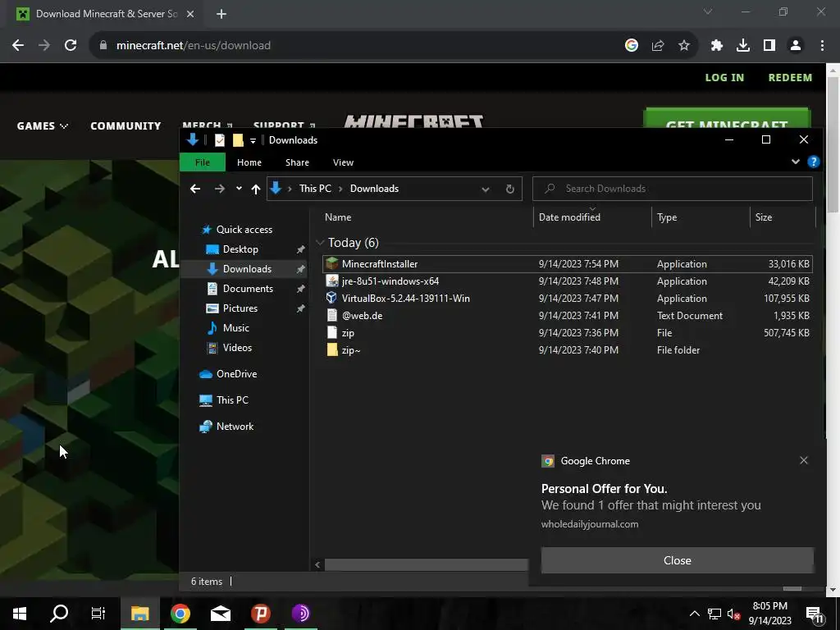The height and width of the screenshot is (630, 840).
Task: Dismiss Chrome notification with X
Action: pyautogui.click(x=804, y=460)
